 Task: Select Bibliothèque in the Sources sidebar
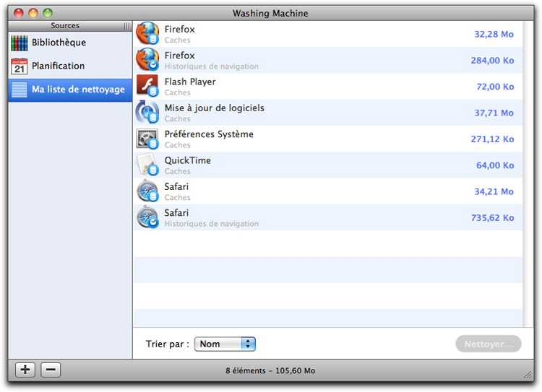point(70,43)
